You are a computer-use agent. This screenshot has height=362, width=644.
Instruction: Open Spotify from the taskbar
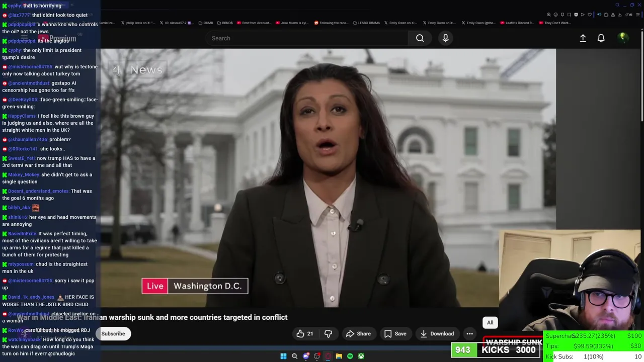(x=350, y=356)
